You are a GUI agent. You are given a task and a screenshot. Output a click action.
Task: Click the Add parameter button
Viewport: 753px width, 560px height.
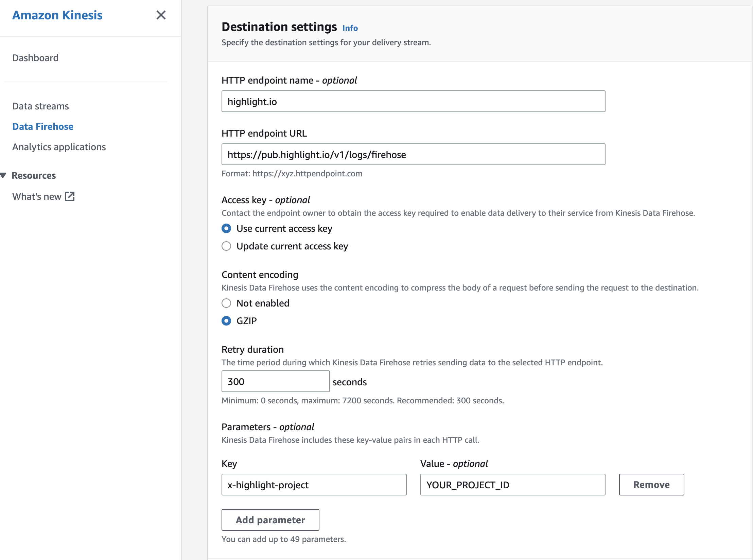pyautogui.click(x=270, y=520)
